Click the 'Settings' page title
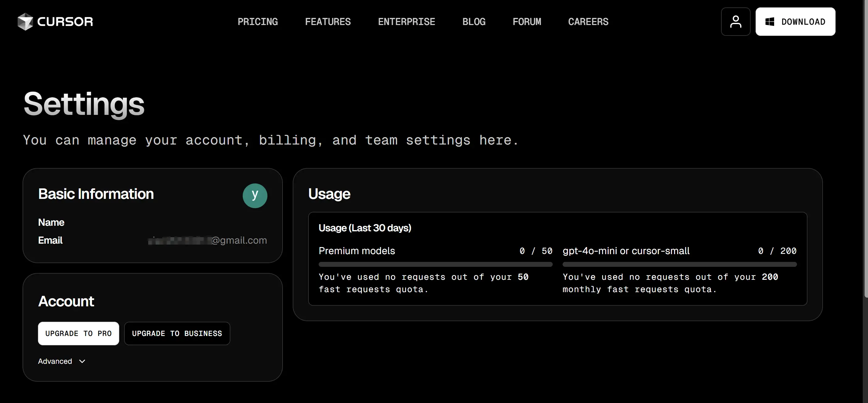868x403 pixels. tap(84, 104)
